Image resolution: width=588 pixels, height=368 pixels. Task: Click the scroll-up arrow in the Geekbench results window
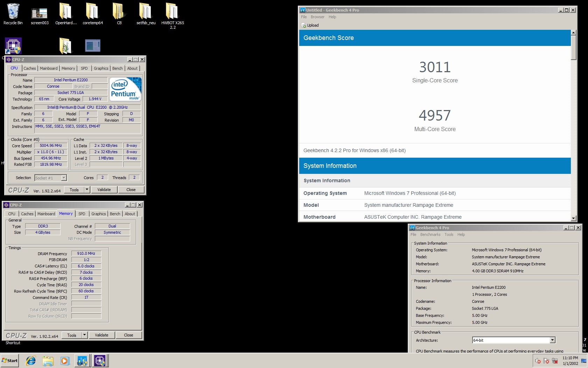click(x=573, y=33)
